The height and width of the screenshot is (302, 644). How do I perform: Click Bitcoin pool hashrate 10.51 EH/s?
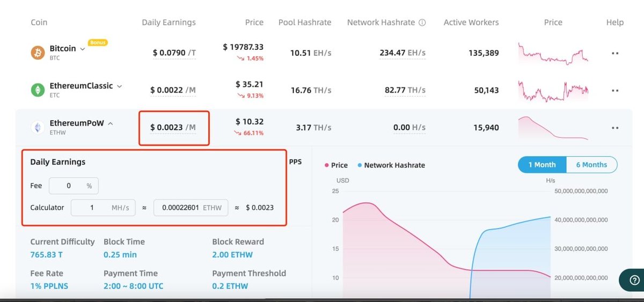click(311, 53)
